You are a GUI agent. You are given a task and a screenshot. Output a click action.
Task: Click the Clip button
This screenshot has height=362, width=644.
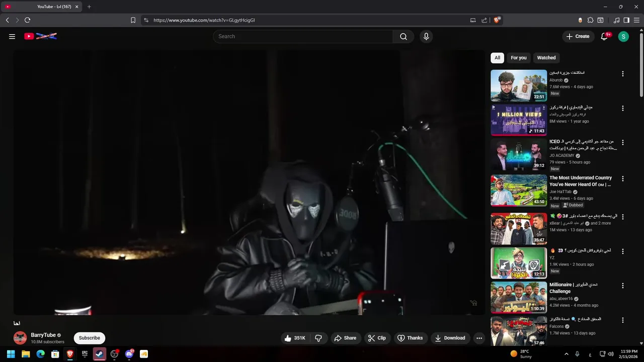click(x=377, y=338)
